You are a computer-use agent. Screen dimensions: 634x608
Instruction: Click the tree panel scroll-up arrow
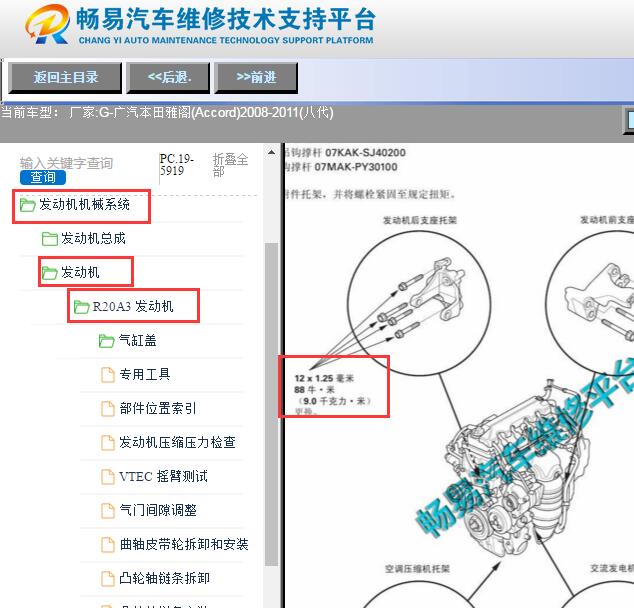click(x=271, y=152)
